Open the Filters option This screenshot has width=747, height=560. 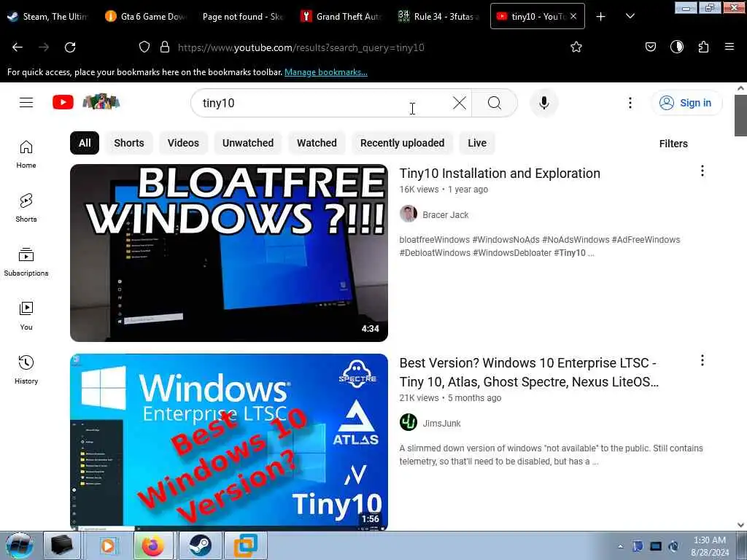tap(673, 144)
